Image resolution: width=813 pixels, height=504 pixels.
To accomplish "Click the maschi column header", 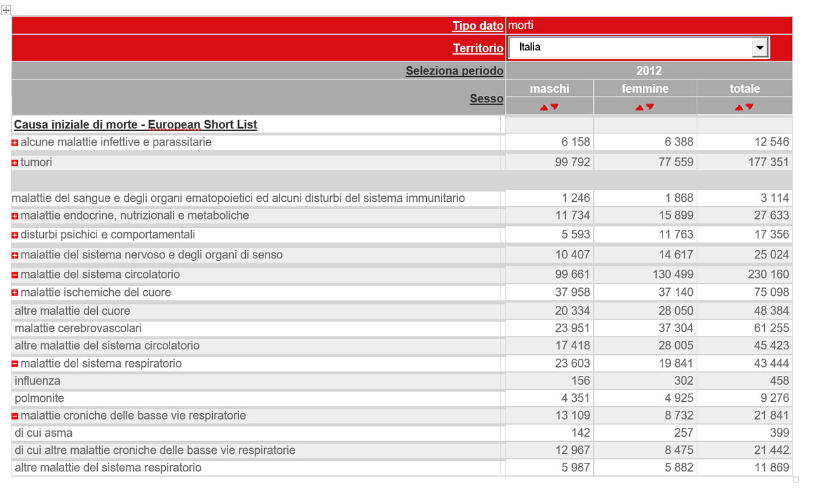I will [550, 89].
